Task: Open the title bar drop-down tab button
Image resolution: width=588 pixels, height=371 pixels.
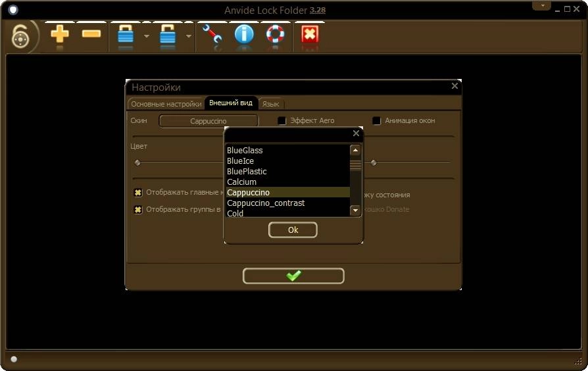Action: pyautogui.click(x=542, y=5)
